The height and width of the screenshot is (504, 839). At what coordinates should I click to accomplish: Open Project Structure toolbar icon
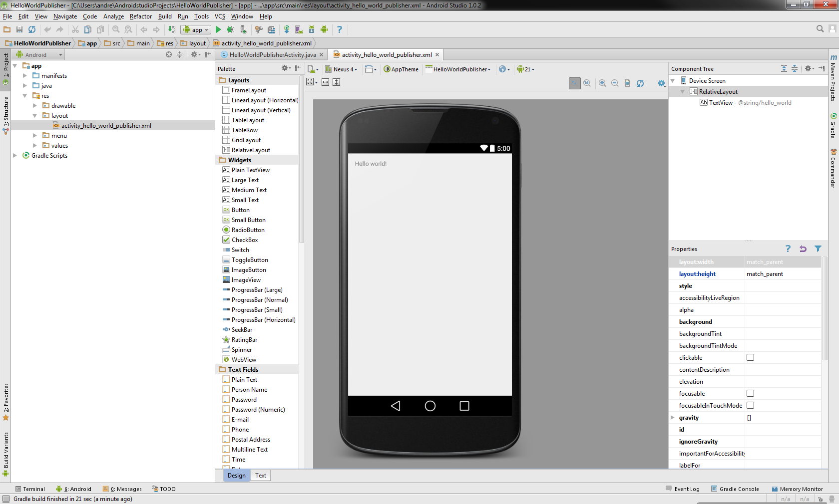point(271,29)
